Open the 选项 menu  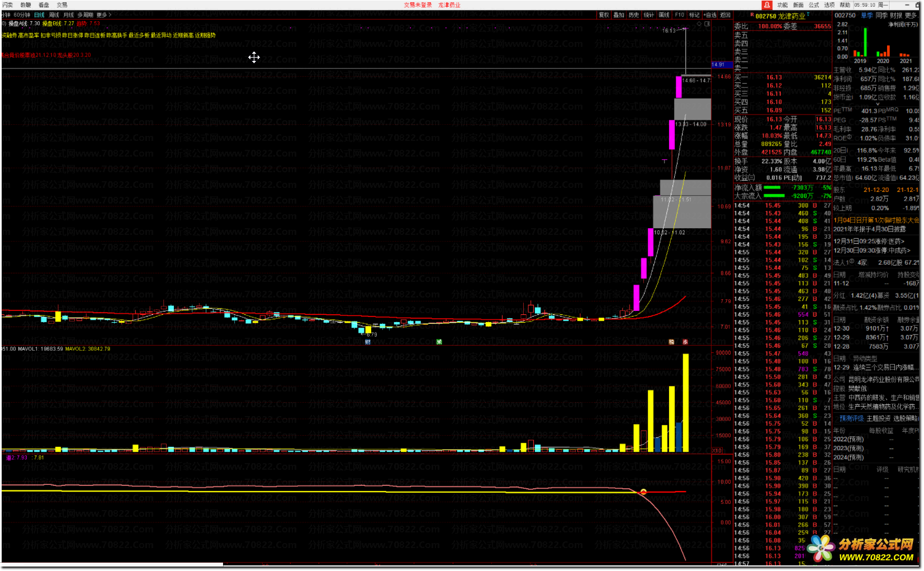[x=830, y=4]
